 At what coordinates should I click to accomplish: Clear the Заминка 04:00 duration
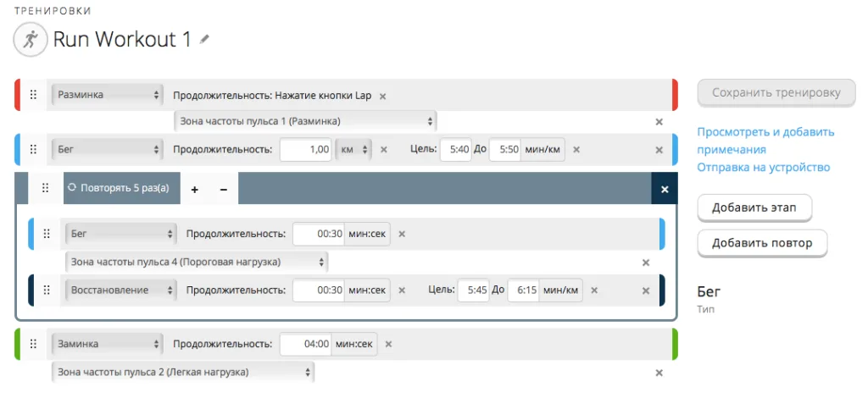[x=388, y=344]
